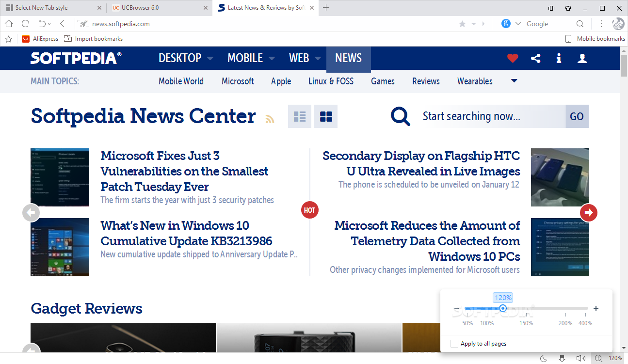This screenshot has height=364, width=628.
Task: Click the zoom slider handle
Action: pyautogui.click(x=503, y=308)
